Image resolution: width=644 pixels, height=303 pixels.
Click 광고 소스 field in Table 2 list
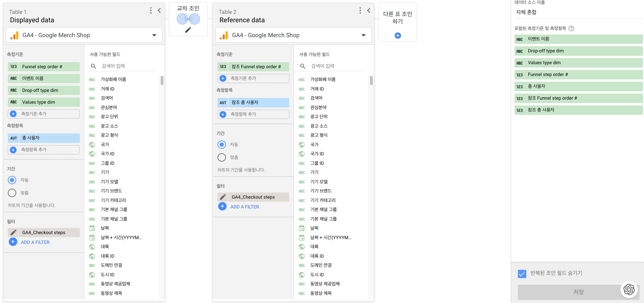tap(319, 126)
